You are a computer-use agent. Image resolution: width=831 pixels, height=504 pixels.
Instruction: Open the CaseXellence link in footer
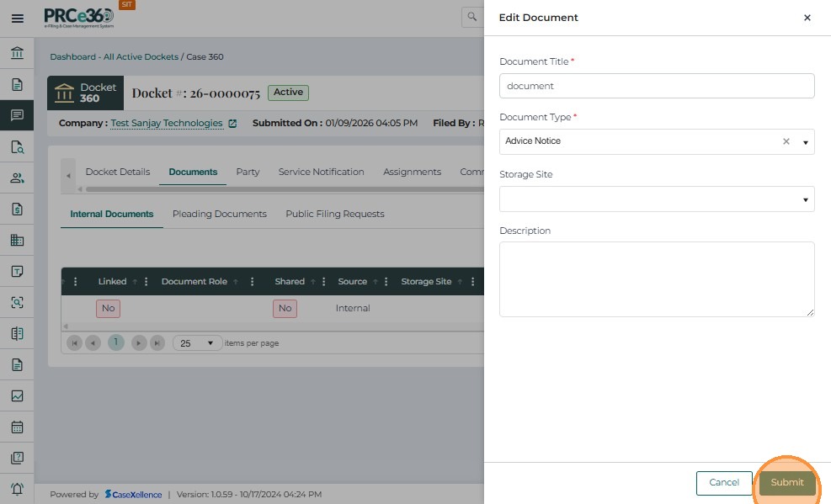pos(133,495)
